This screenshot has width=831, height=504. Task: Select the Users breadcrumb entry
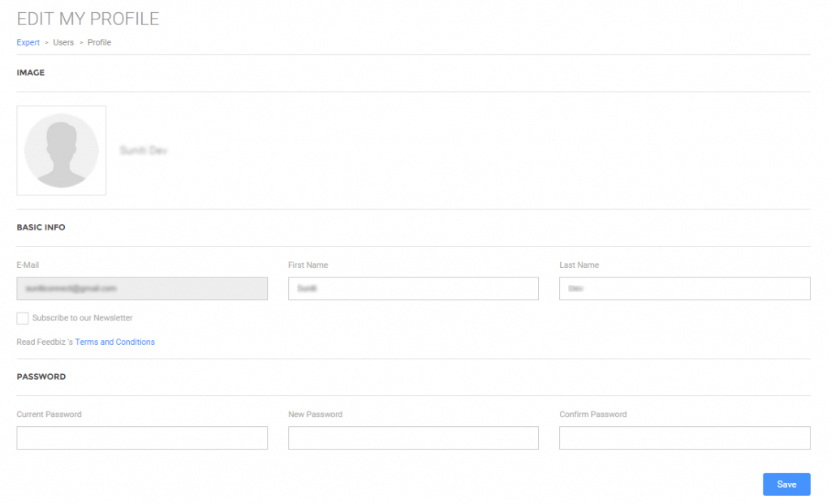click(x=62, y=42)
